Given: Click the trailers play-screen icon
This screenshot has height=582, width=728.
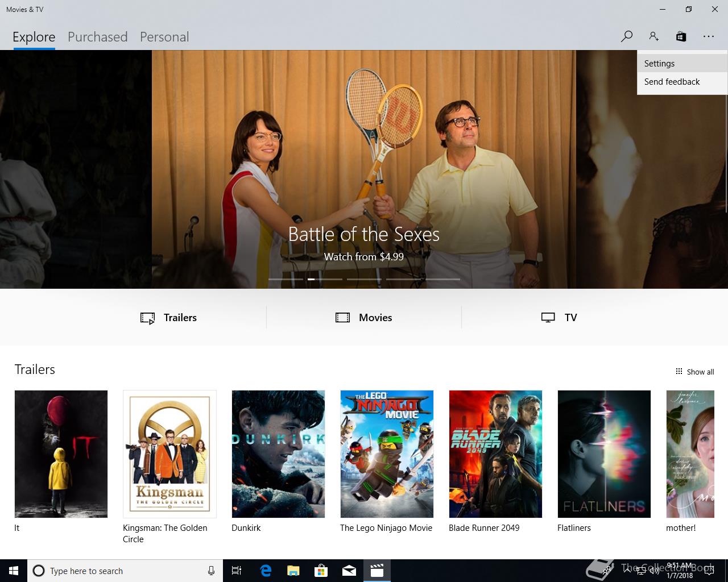Looking at the screenshot, I should point(148,318).
